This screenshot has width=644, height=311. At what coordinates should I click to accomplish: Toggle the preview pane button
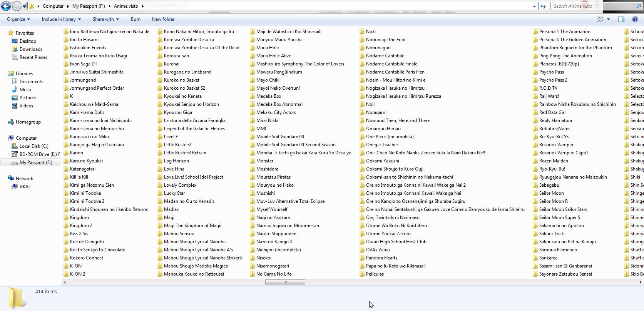pos(621,19)
